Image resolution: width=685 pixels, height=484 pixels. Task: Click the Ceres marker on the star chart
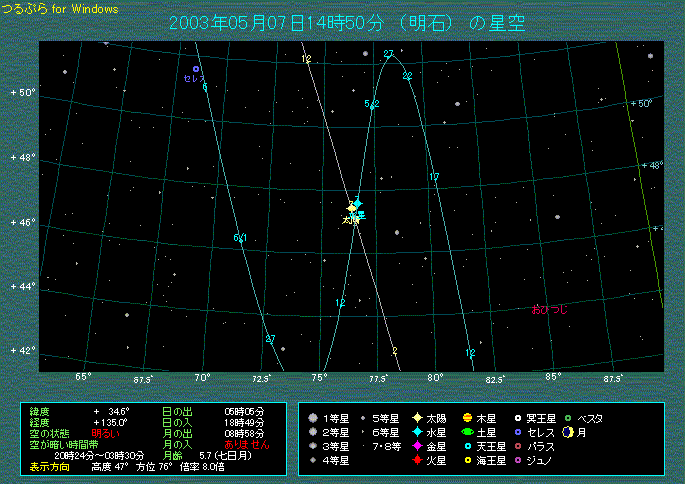point(196,69)
